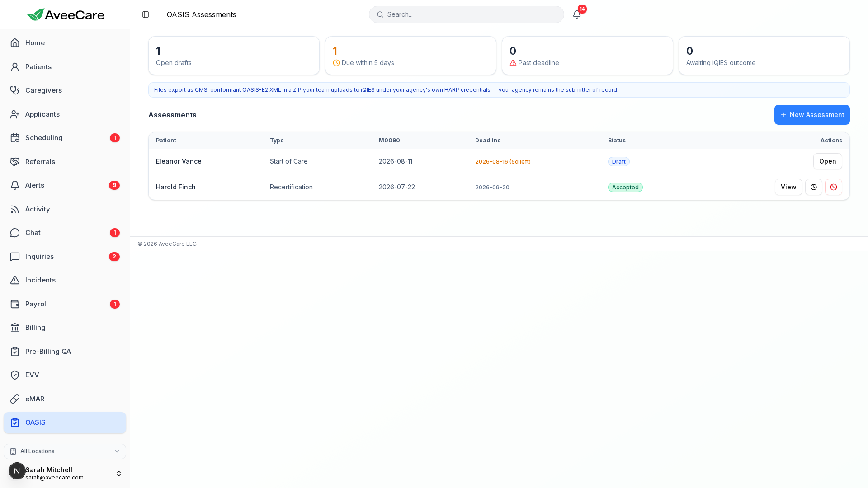The height and width of the screenshot is (488, 868).
Task: Click the Open drafts card
Action: point(234,56)
